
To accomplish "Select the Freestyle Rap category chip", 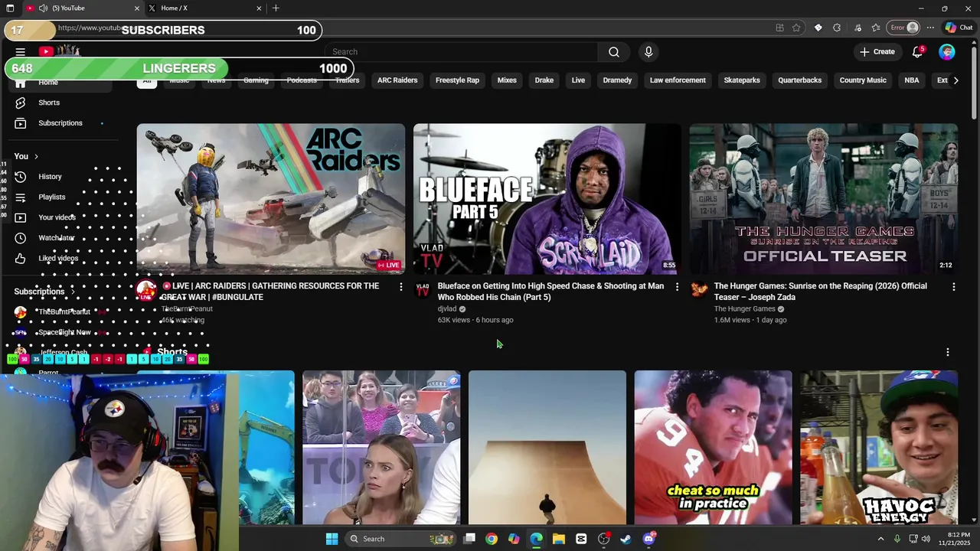I will [x=457, y=80].
